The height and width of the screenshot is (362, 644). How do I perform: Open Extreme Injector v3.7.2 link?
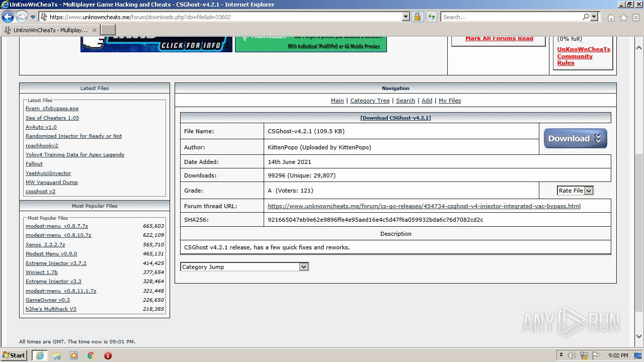(x=56, y=263)
